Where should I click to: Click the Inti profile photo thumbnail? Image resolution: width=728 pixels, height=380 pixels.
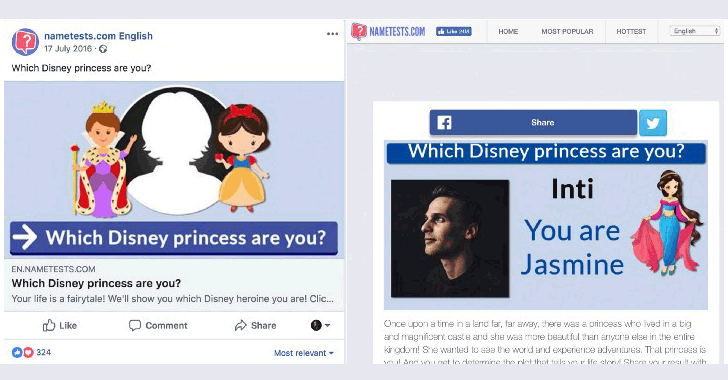450,239
